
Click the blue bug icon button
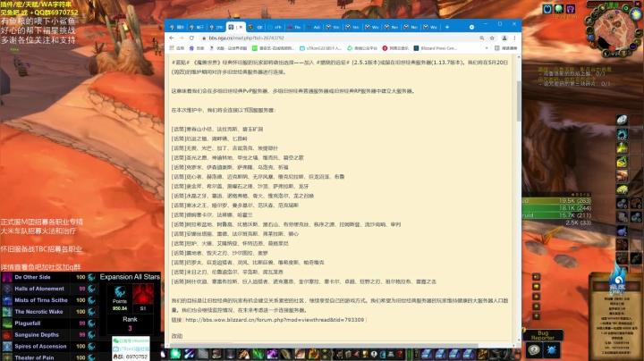coord(552,350)
